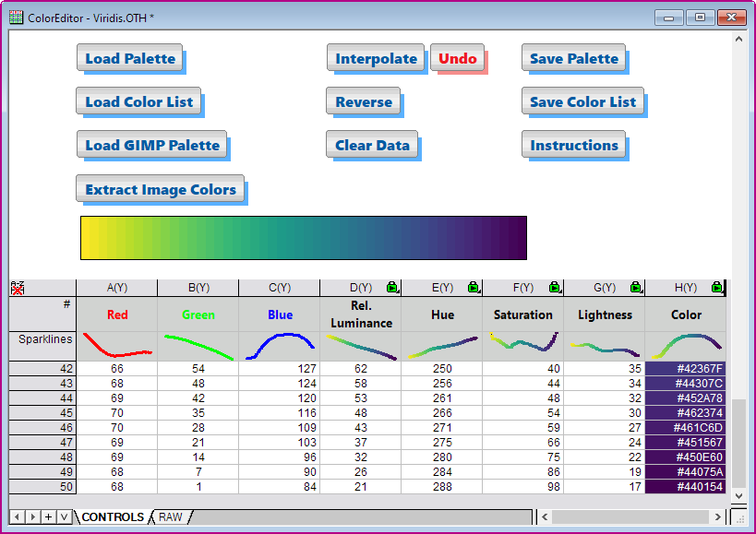Toggle the lock icon on the Lightness column
756x534 pixels.
(x=636, y=287)
